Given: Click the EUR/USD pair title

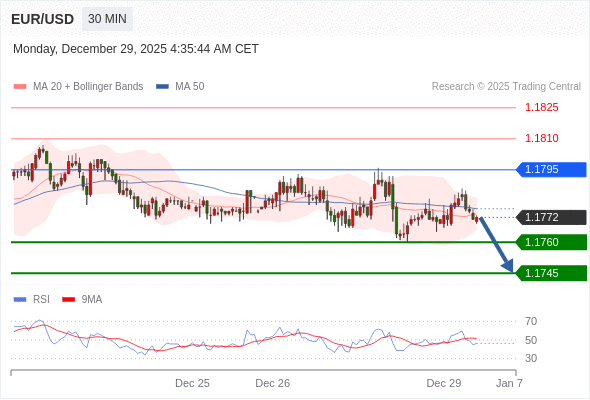Looking at the screenshot, I should (43, 19).
